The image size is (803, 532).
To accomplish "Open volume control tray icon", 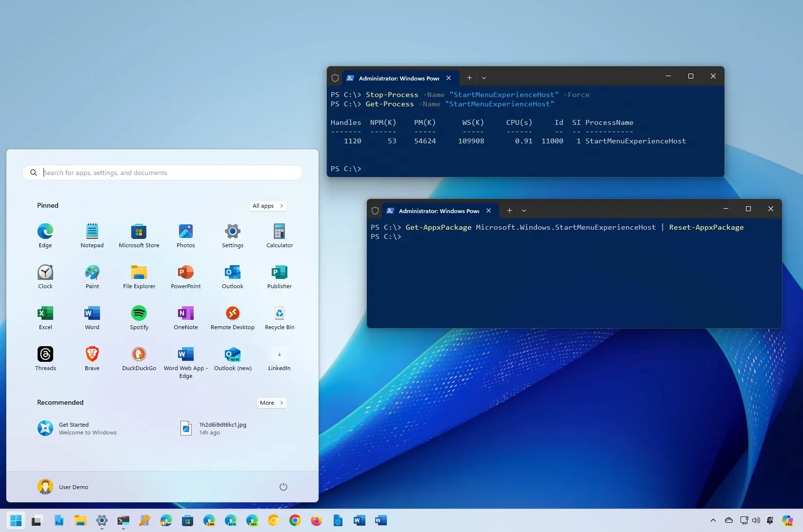I will (x=756, y=521).
